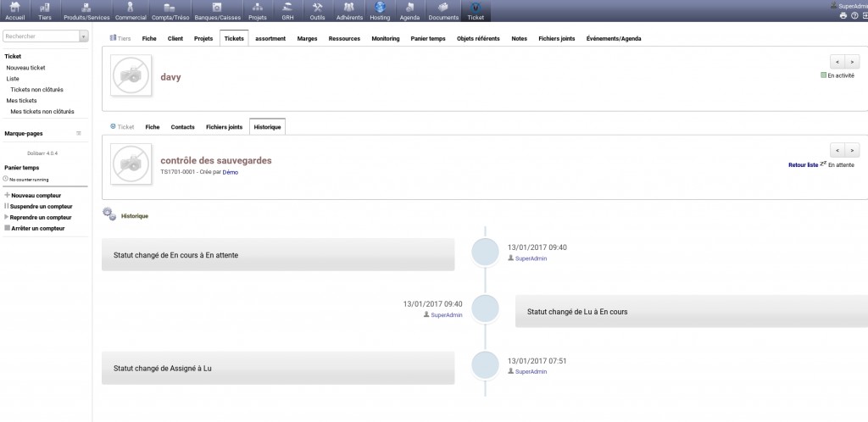868x422 pixels.
Task: Click the top timeline marker circle
Action: (x=485, y=252)
